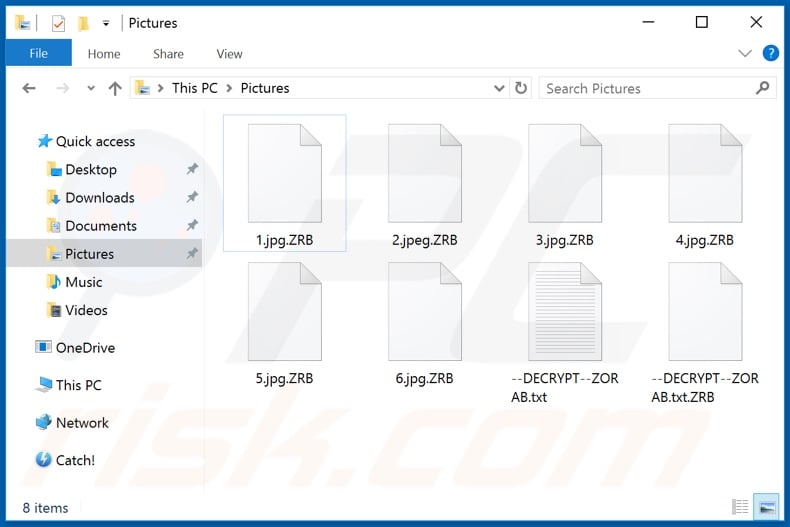Image resolution: width=790 pixels, height=527 pixels.
Task: Expand the ribbon with the chevron
Action: tap(745, 53)
